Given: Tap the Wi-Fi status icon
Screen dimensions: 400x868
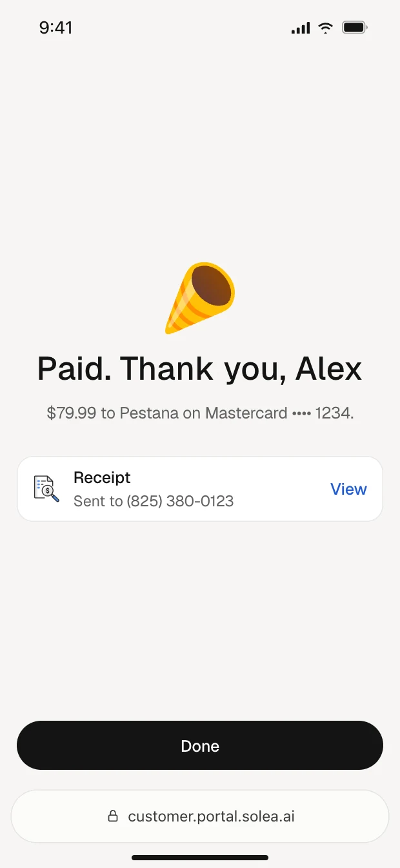Looking at the screenshot, I should click(326, 28).
